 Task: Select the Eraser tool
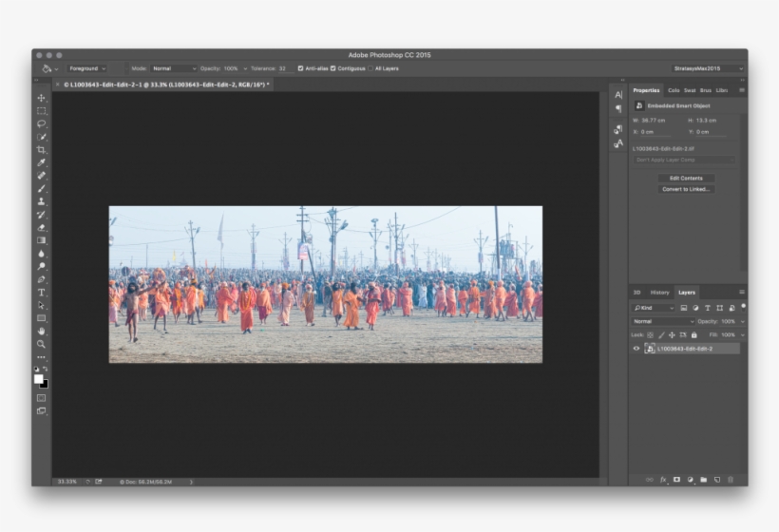42,227
